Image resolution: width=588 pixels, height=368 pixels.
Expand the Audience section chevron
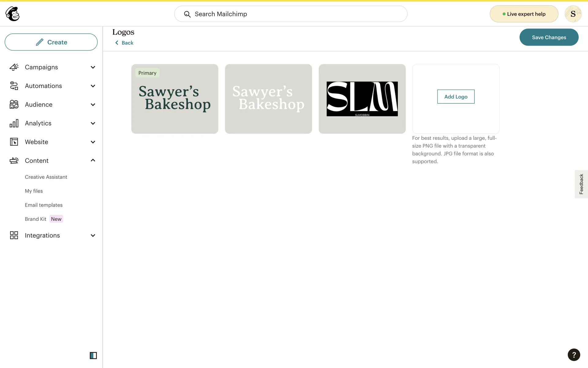click(93, 105)
